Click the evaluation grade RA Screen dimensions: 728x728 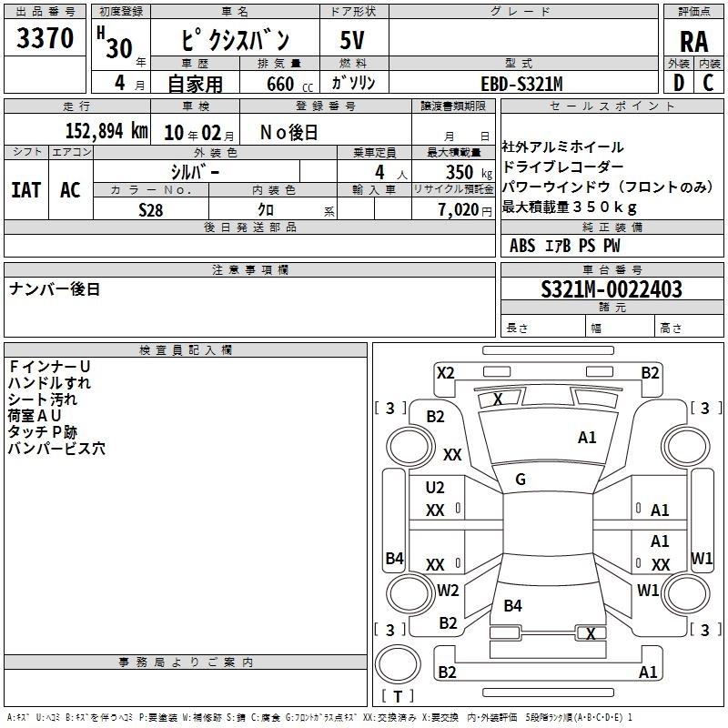[x=693, y=42]
